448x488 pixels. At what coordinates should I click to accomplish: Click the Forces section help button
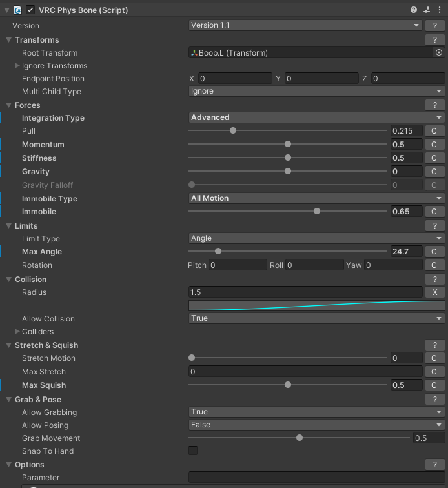pyautogui.click(x=434, y=105)
